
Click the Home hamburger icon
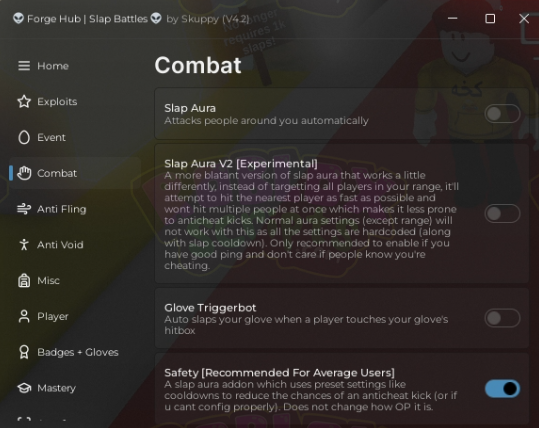pos(24,66)
